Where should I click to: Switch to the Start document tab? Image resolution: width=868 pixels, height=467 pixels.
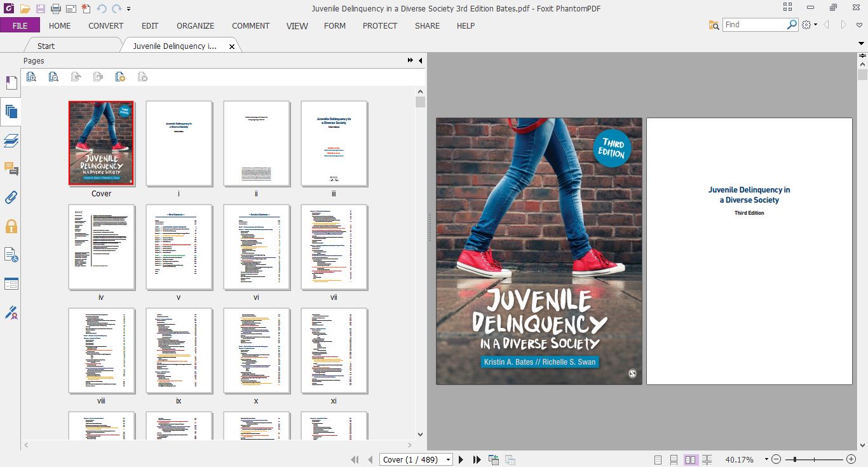(46, 46)
